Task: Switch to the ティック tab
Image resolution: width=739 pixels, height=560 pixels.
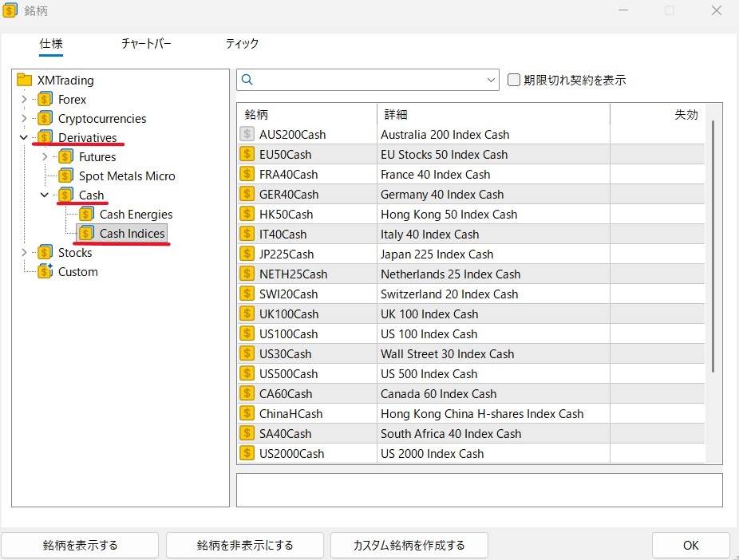Action: click(x=242, y=44)
